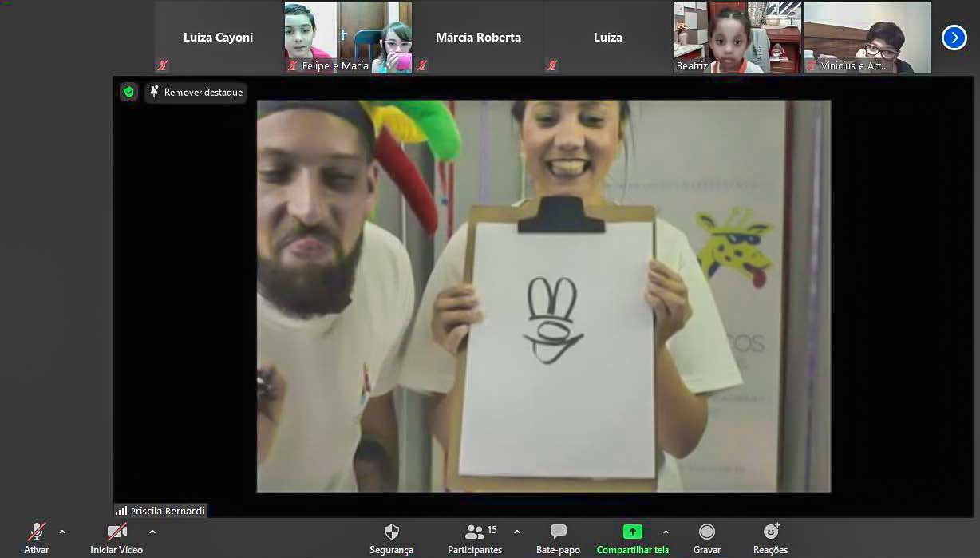Turn on camera with Iniciar Vídeo
This screenshot has width=980, height=558.
click(117, 538)
